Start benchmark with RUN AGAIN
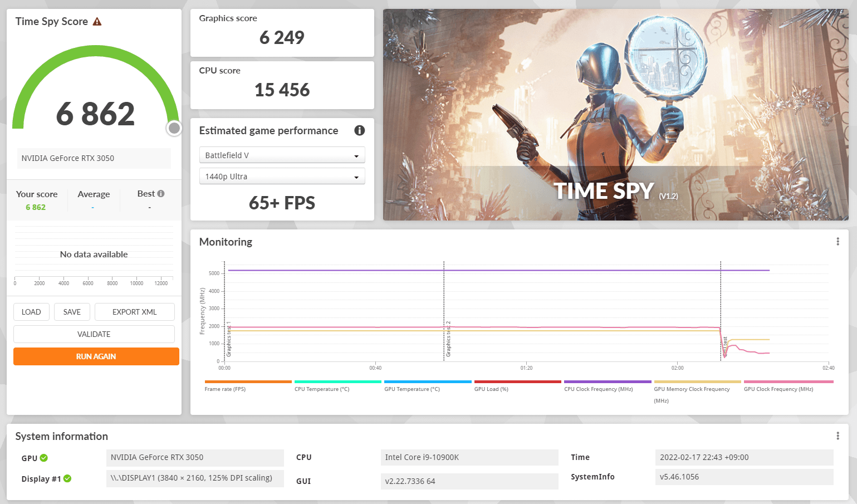Image resolution: width=857 pixels, height=504 pixels. click(x=96, y=356)
